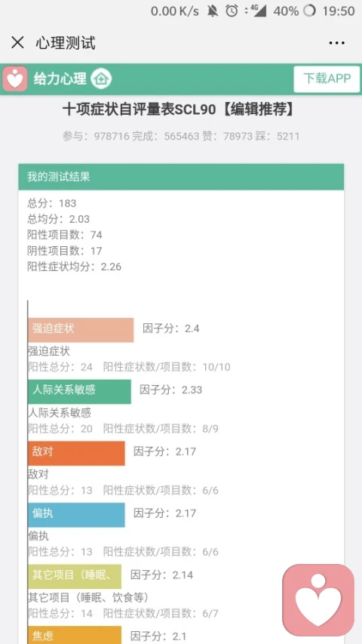Select the green 人际关系敏感 bar

[80, 391]
